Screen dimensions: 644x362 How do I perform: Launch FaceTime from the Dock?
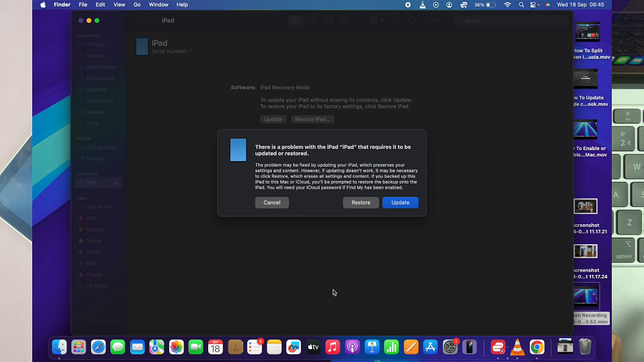pos(195,347)
